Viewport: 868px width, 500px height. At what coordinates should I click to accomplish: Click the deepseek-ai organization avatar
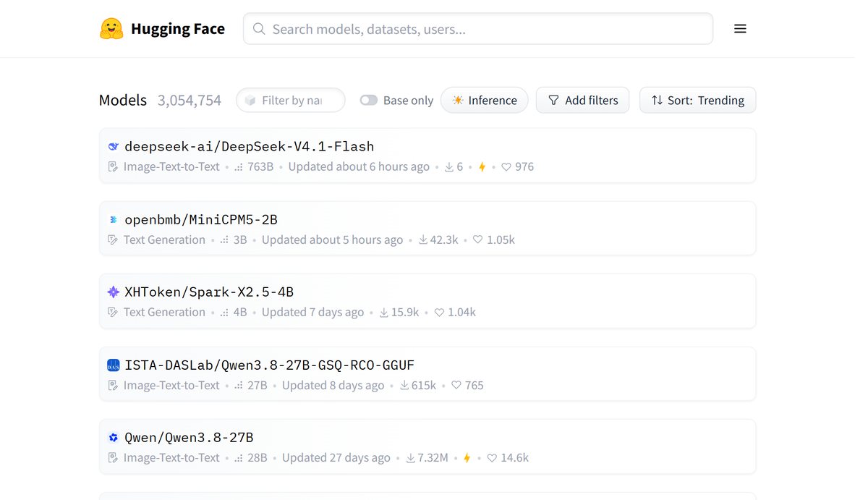coord(113,147)
